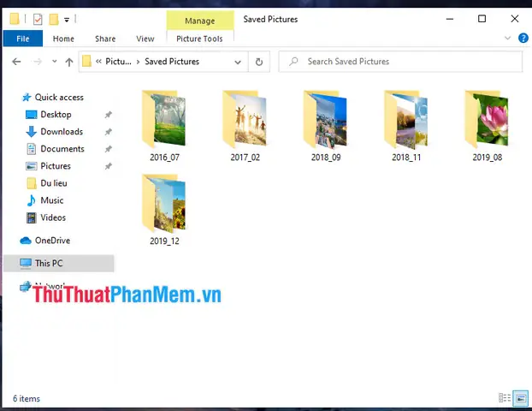Click the Search Saved Pictures field
Screen dimensions: 532x411
pos(400,62)
